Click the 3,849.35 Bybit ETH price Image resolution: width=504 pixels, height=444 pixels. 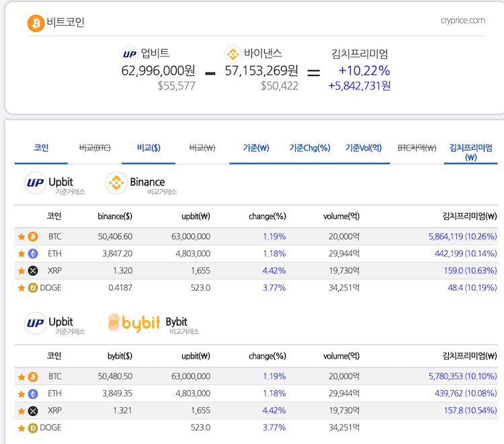(118, 393)
